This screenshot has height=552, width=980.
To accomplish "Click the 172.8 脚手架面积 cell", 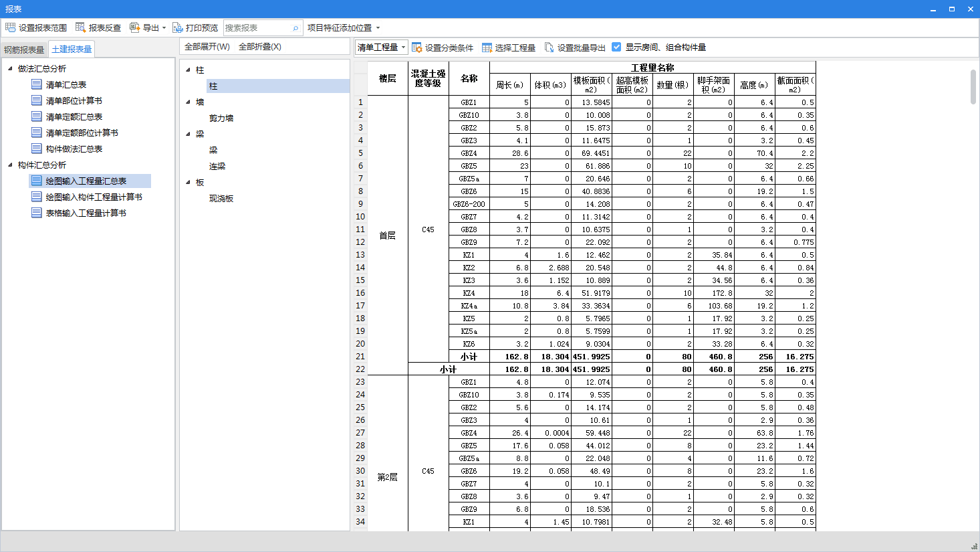I will [714, 293].
